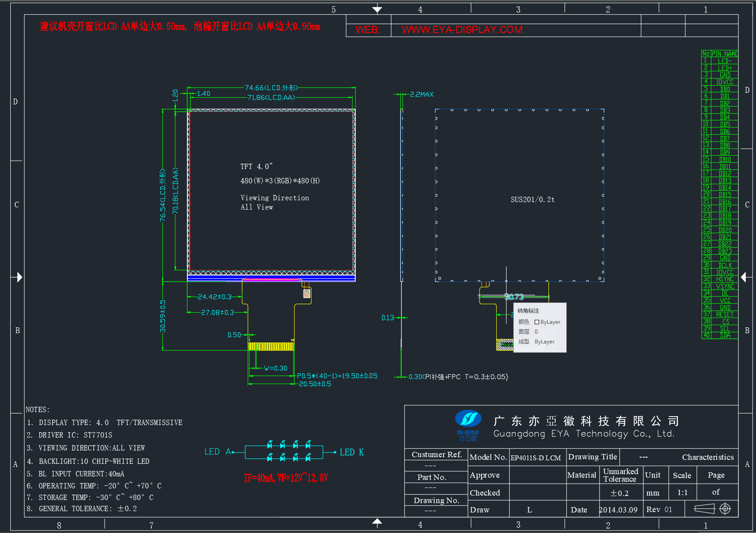Image resolution: width=756 pixels, height=533 pixels.
Task: Select the P0.5*(40-1)=19.50±0.05 pitch dimension
Action: [x=337, y=376]
